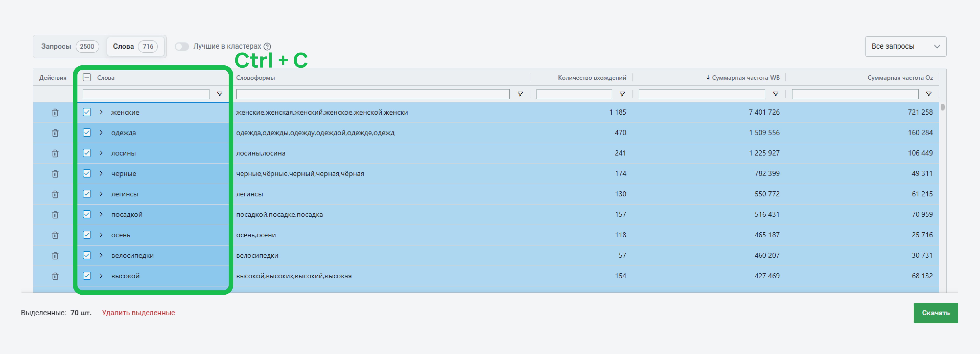Sort by Суммарная частота Oz header

(x=900, y=78)
